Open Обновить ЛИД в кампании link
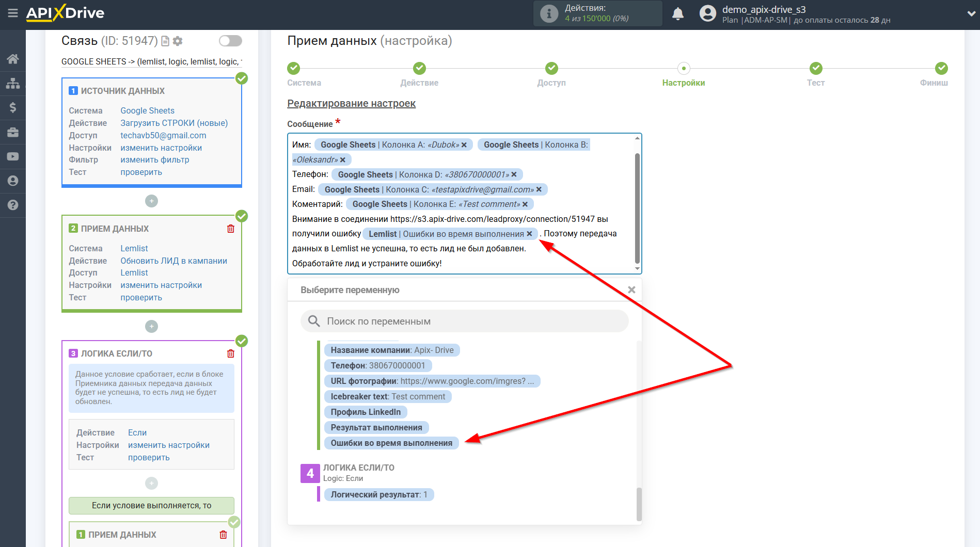This screenshot has width=980, height=547. coord(173,261)
